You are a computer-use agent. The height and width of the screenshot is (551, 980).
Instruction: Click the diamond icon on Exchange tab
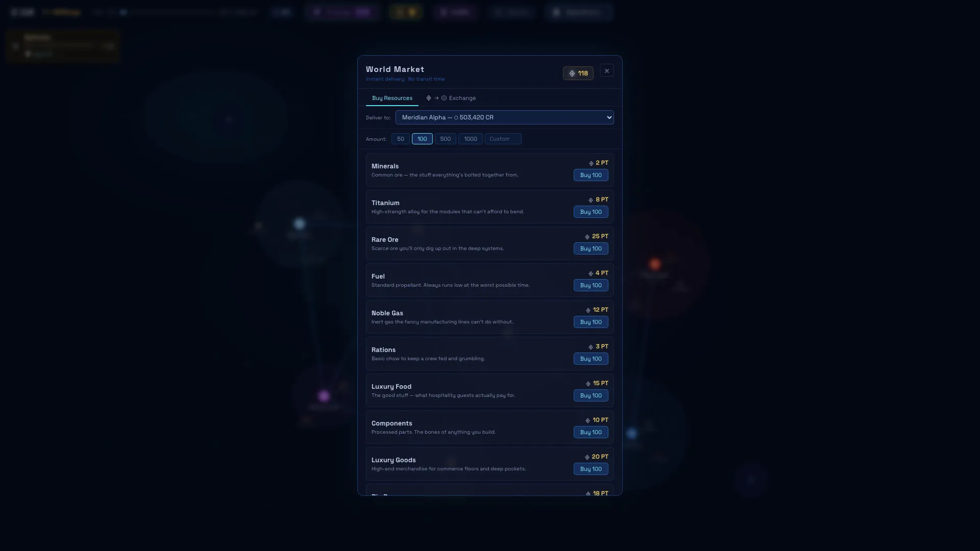[429, 98]
